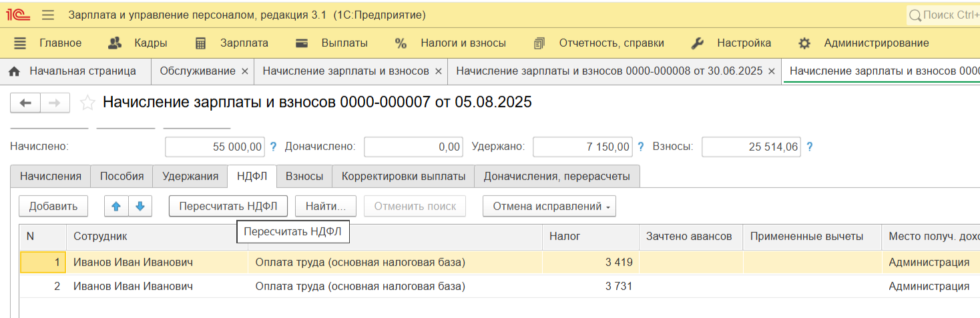Close the Начисление зарплаты и взносов tab
Screen dimensions: 980x318
pyautogui.click(x=438, y=71)
